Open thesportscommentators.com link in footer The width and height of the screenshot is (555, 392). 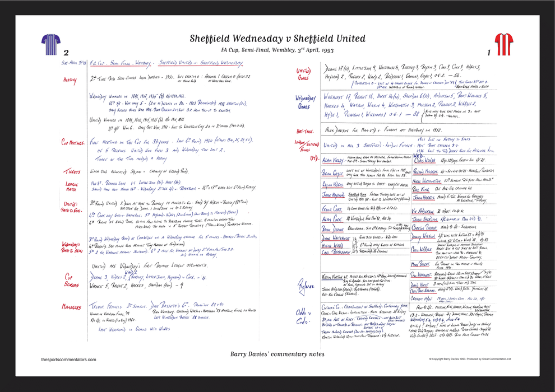coord(68,360)
